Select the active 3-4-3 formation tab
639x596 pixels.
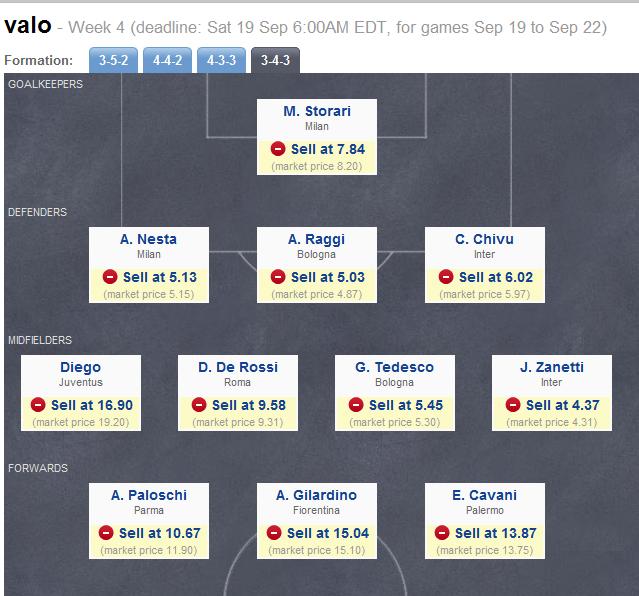[274, 61]
